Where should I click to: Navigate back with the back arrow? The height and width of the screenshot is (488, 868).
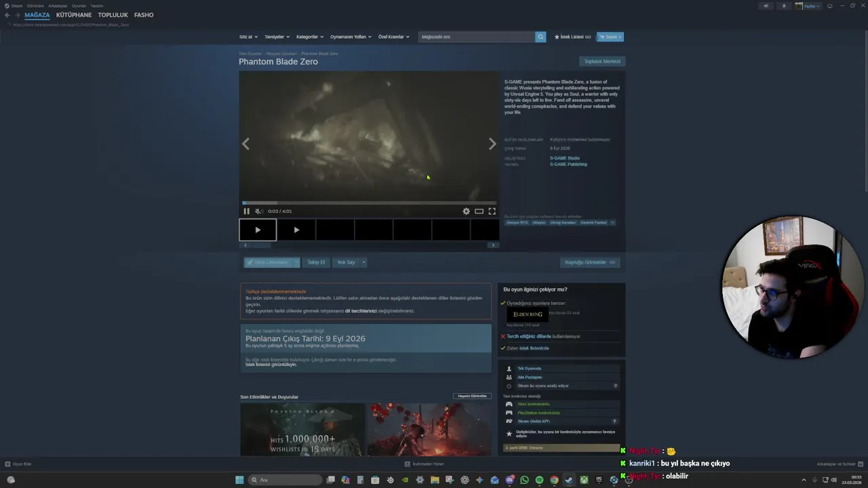[7, 15]
